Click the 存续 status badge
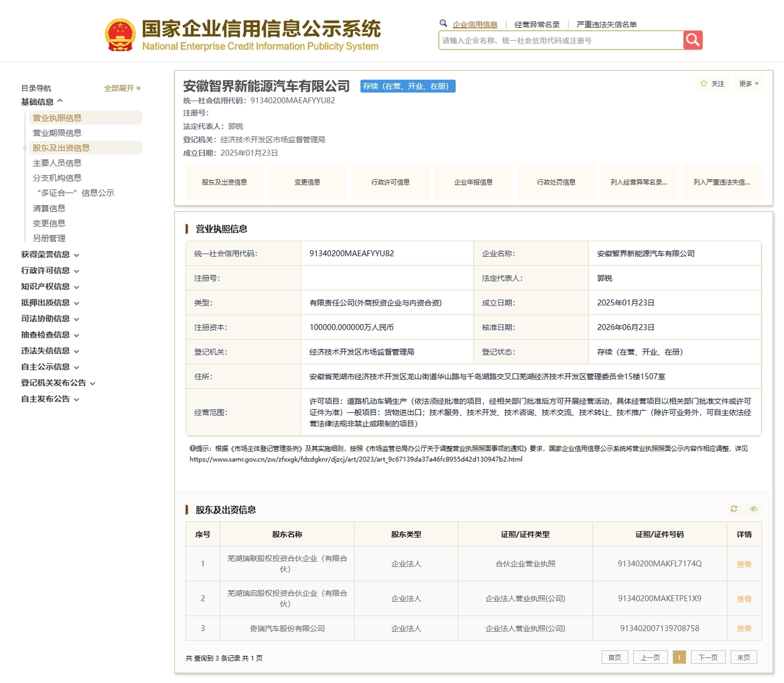784x683 pixels. [408, 86]
